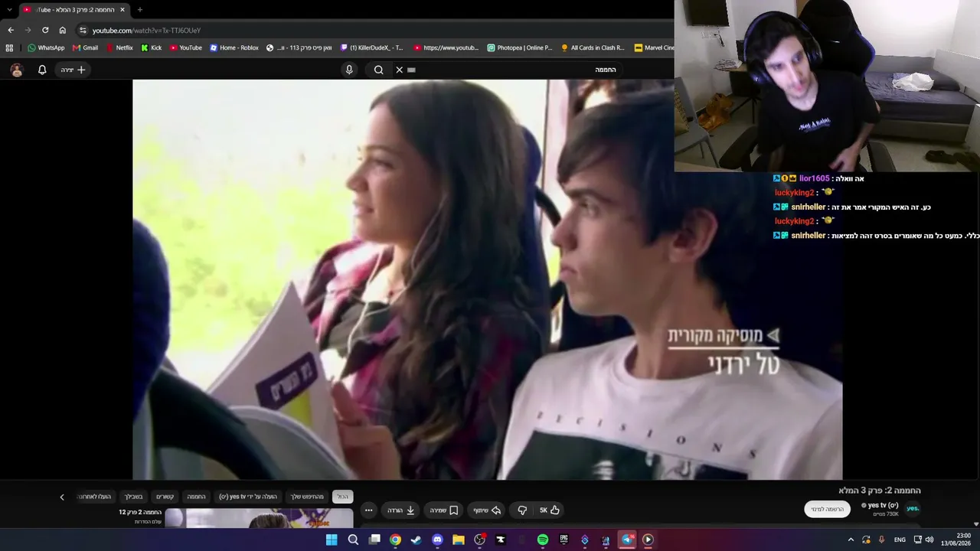Go back with the browser back arrow

point(11,30)
